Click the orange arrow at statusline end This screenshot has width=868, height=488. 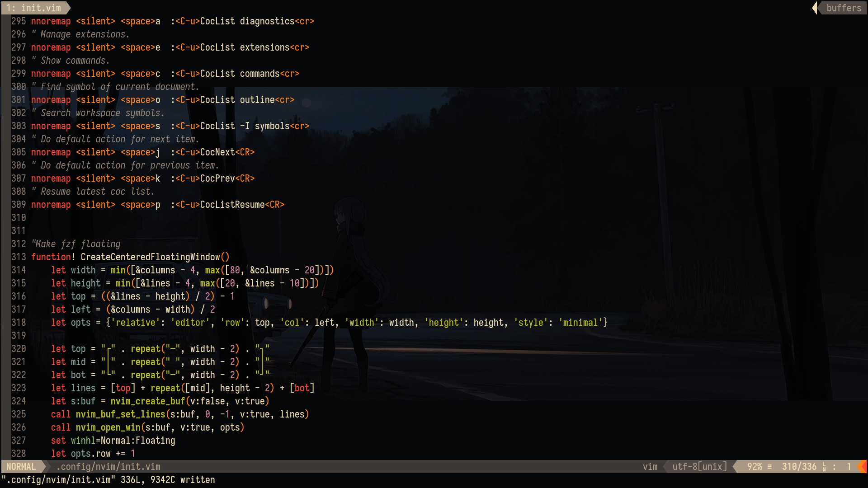[x=862, y=466]
